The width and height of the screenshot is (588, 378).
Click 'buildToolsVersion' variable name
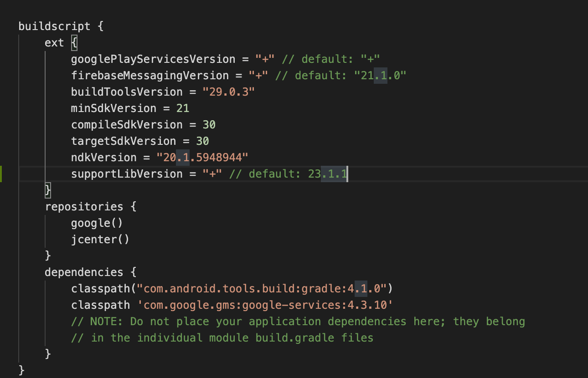click(x=127, y=92)
